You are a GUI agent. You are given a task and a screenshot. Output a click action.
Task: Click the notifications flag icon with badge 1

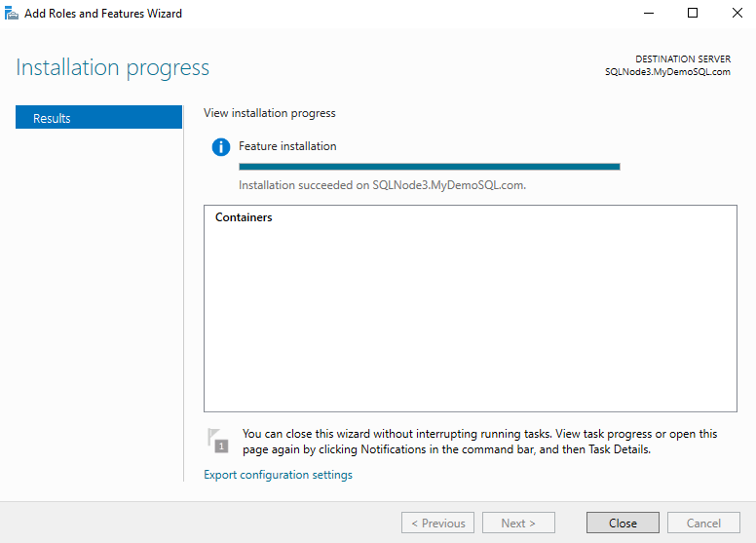pos(218,441)
